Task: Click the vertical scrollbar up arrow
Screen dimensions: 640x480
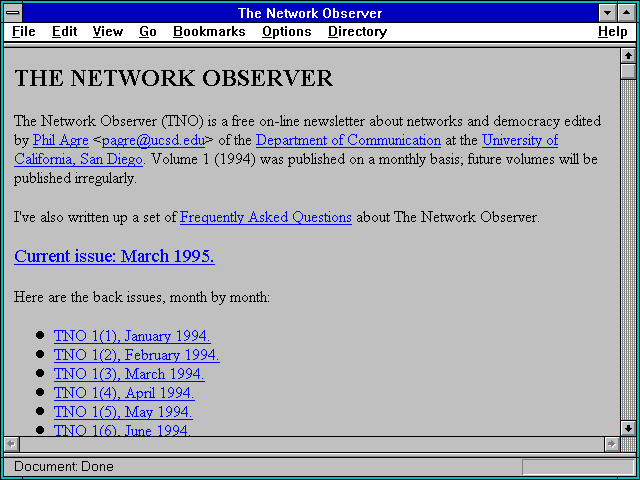Action: click(x=628, y=56)
